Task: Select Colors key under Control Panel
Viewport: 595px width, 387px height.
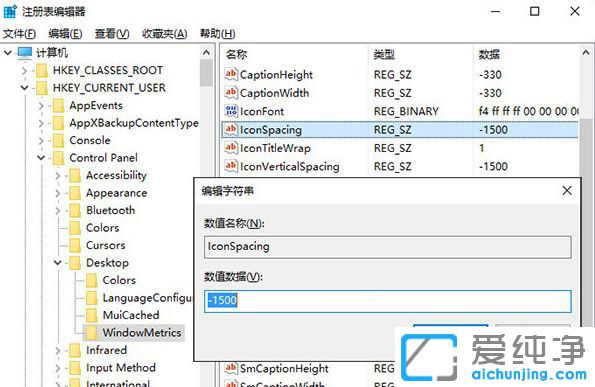Action: pyautogui.click(x=102, y=228)
